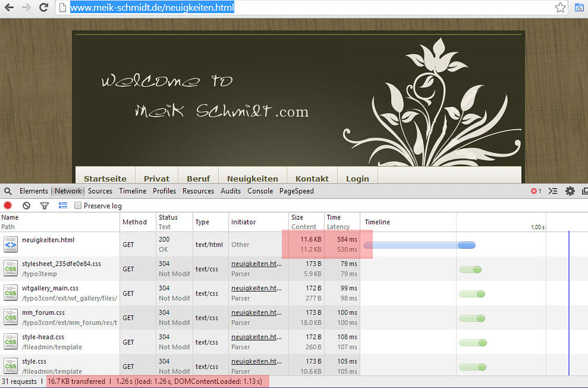Open DevTools settings gear icon

click(x=570, y=191)
